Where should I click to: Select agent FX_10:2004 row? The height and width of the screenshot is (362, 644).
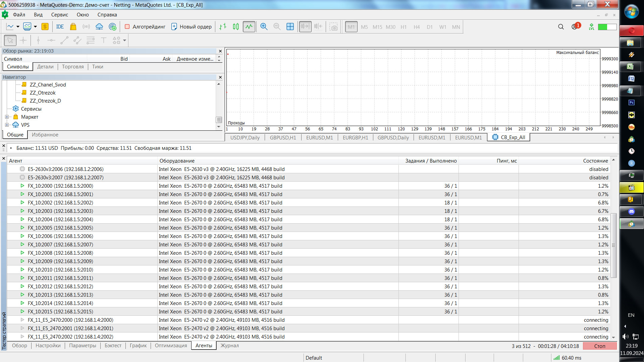tap(60, 220)
